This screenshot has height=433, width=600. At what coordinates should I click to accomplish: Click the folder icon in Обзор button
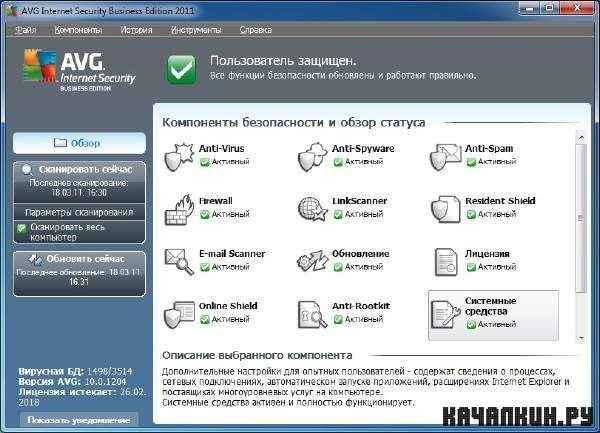tap(60, 143)
